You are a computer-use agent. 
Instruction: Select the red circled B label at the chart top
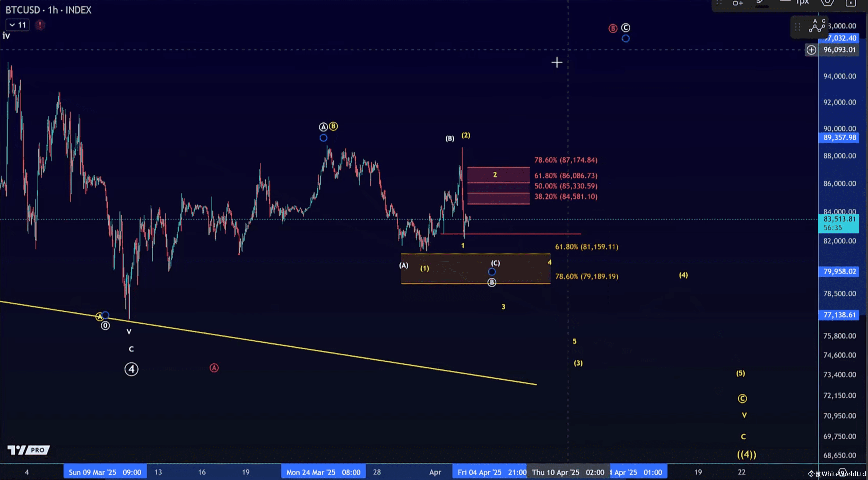(x=613, y=28)
